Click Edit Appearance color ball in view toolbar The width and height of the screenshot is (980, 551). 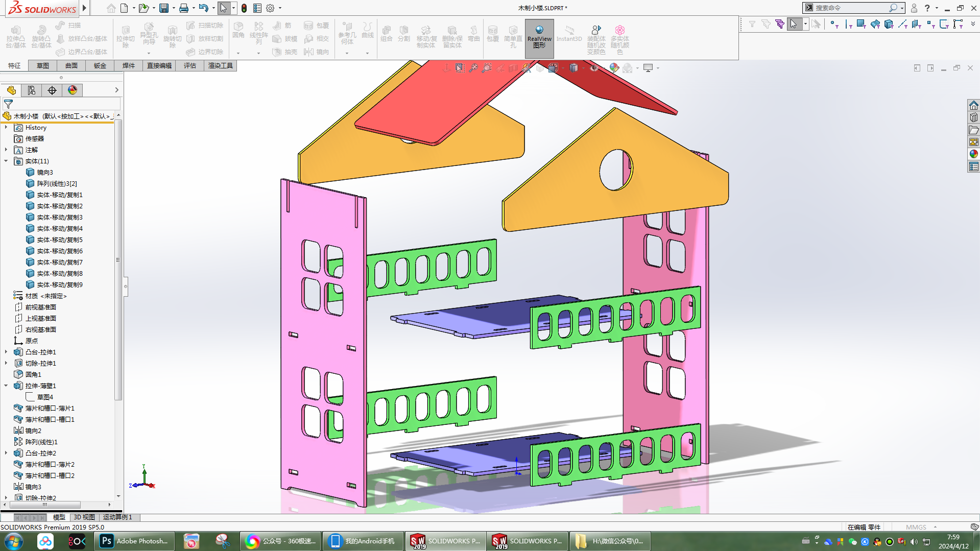point(614,68)
